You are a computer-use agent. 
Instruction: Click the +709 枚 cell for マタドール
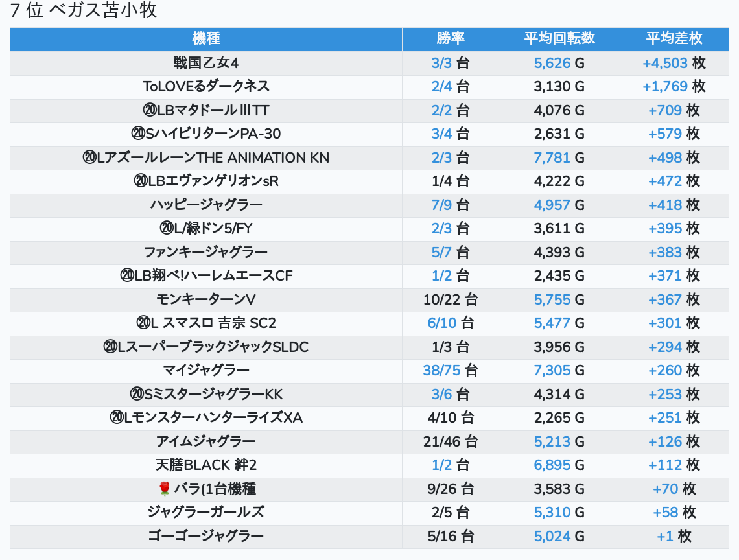click(674, 110)
